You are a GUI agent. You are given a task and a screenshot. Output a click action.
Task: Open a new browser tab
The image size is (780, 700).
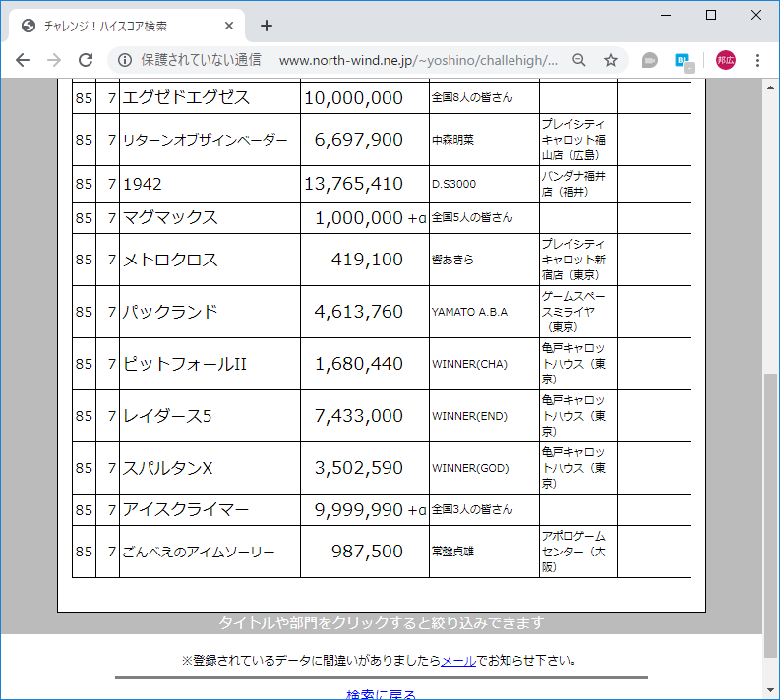pyautogui.click(x=267, y=26)
